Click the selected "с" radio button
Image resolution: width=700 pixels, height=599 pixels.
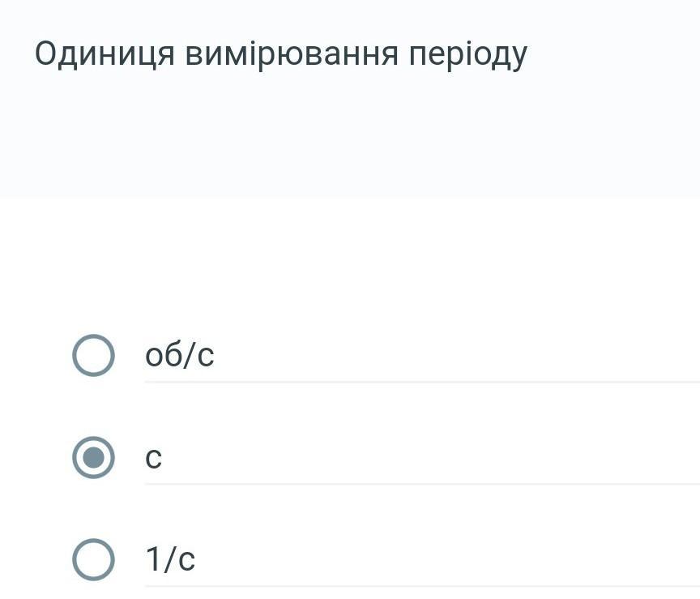pos(93,457)
